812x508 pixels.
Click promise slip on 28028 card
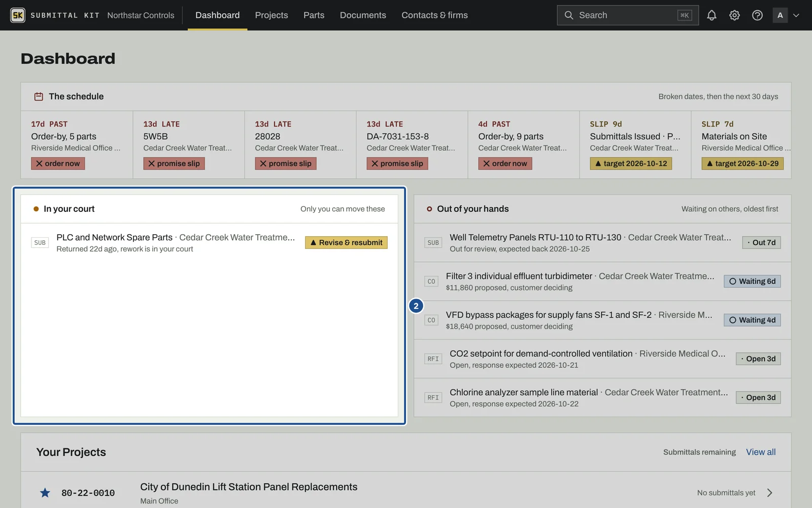(x=286, y=164)
